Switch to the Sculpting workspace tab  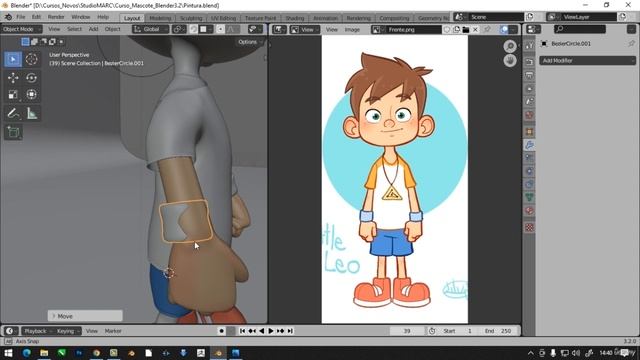click(x=191, y=18)
